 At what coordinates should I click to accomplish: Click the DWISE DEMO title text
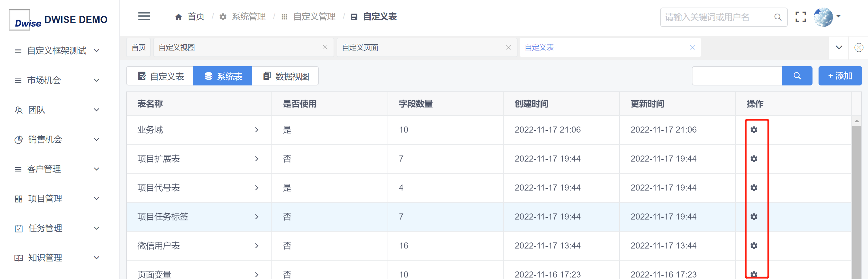tap(76, 20)
